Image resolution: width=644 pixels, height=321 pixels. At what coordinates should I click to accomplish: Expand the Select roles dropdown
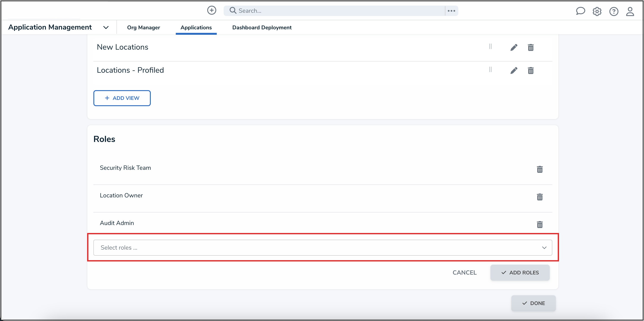pos(322,247)
